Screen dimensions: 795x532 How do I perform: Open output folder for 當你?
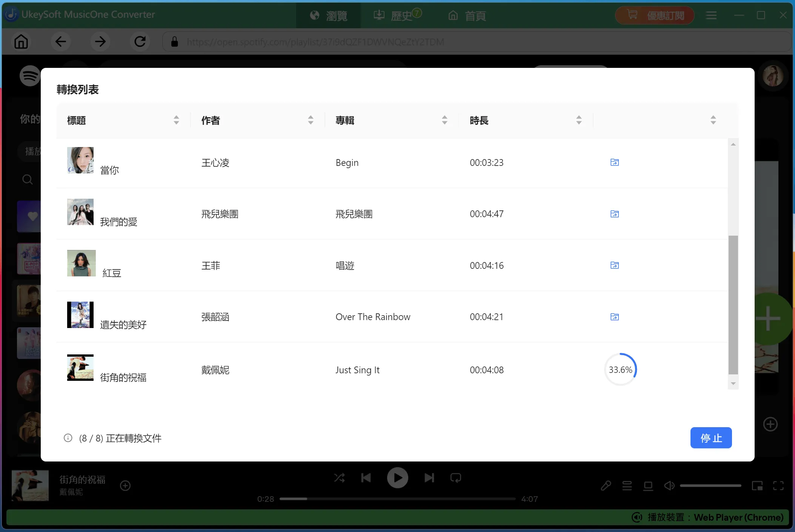click(614, 163)
